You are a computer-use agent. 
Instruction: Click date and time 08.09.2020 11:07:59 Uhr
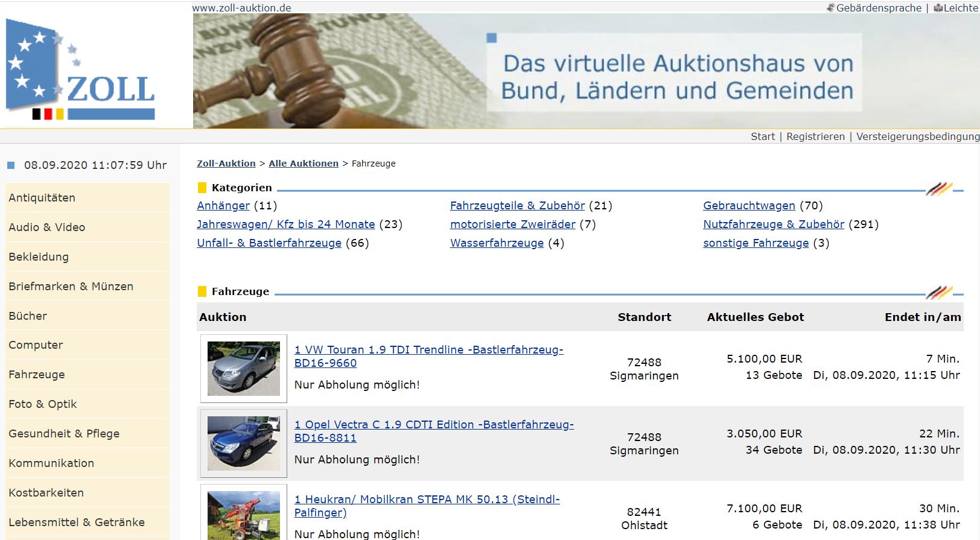[95, 165]
